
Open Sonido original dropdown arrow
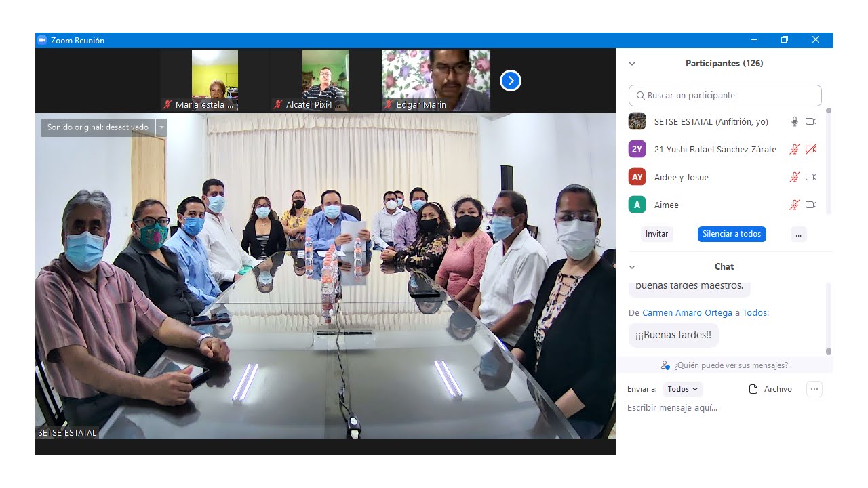pos(161,127)
